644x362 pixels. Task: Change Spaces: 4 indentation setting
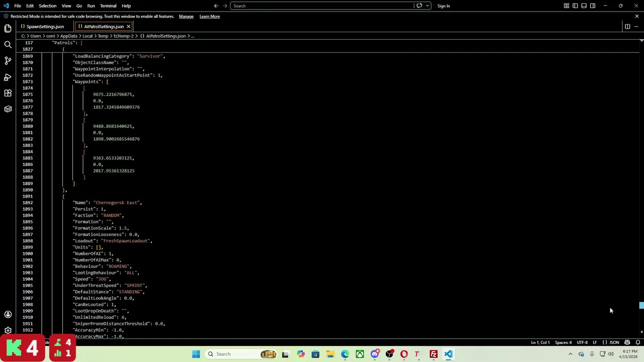tap(563, 342)
